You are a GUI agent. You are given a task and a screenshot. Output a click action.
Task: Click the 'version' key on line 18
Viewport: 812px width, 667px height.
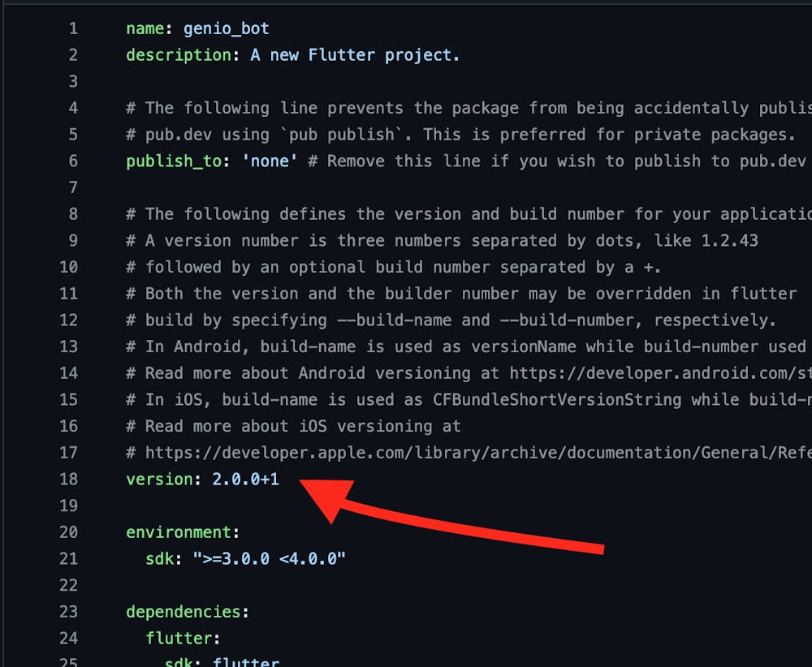tap(159, 479)
